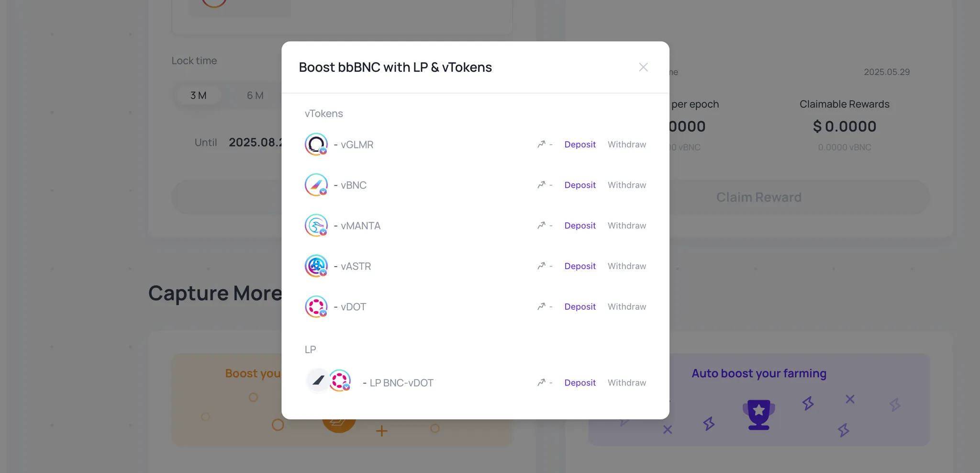Click the trend arrow icon for vGLMR

[541, 144]
